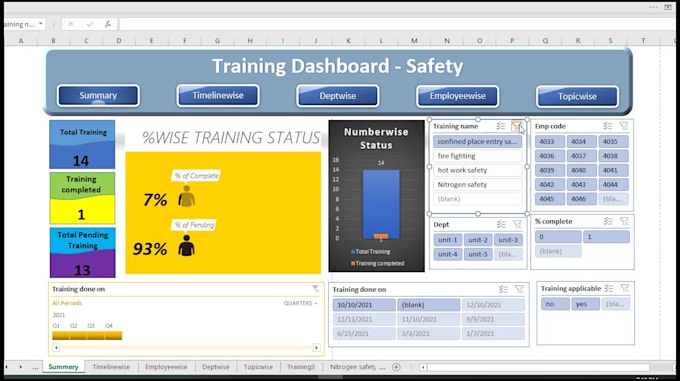The image size is (680, 381).
Task: Toggle the fire fighting slicer item
Action: 477,156
